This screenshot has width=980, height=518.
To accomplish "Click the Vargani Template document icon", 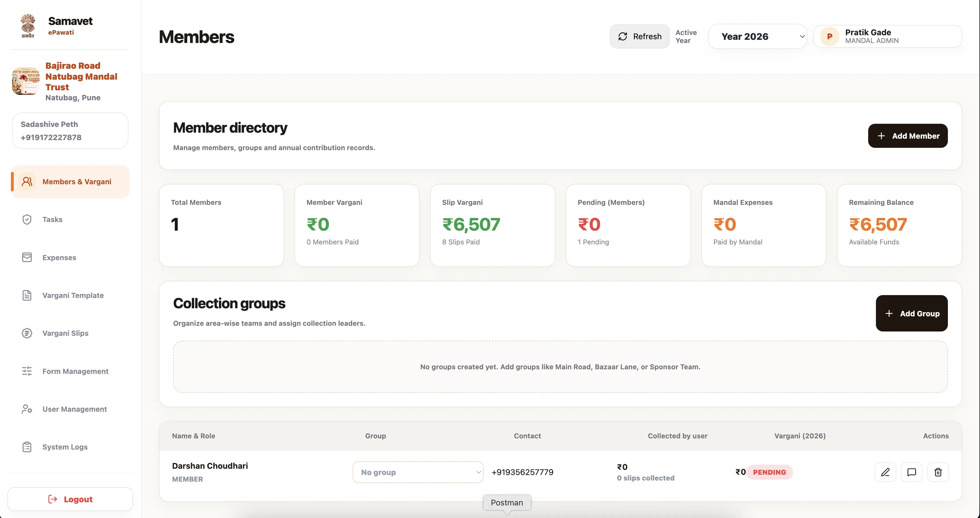I will (27, 295).
